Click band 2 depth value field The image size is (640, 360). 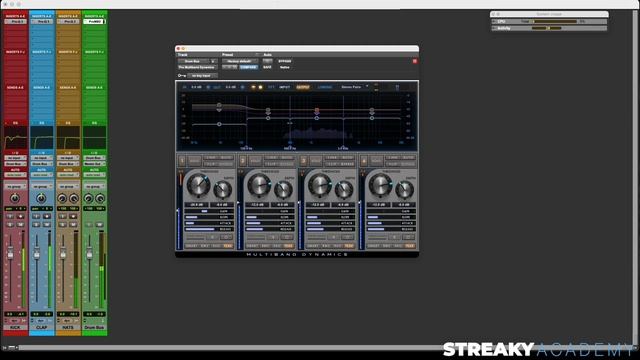click(282, 204)
